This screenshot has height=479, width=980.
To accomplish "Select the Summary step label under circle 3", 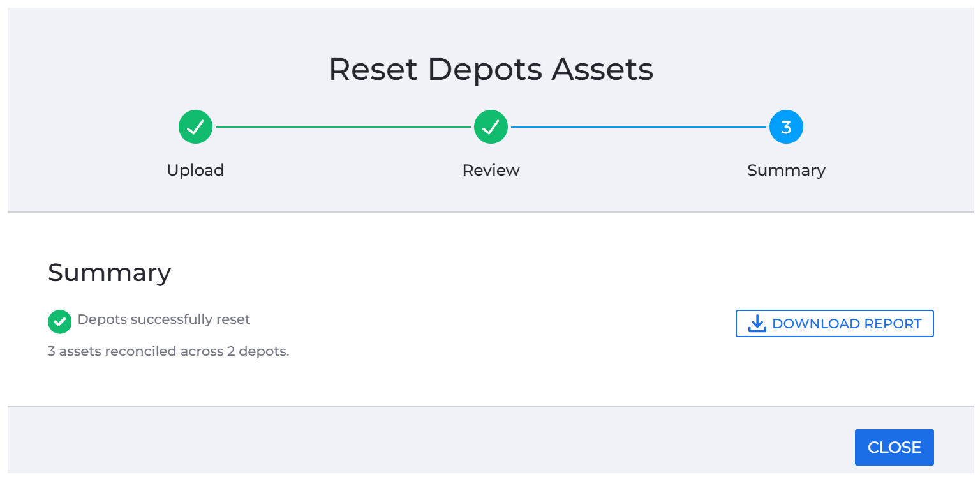I will coord(786,171).
